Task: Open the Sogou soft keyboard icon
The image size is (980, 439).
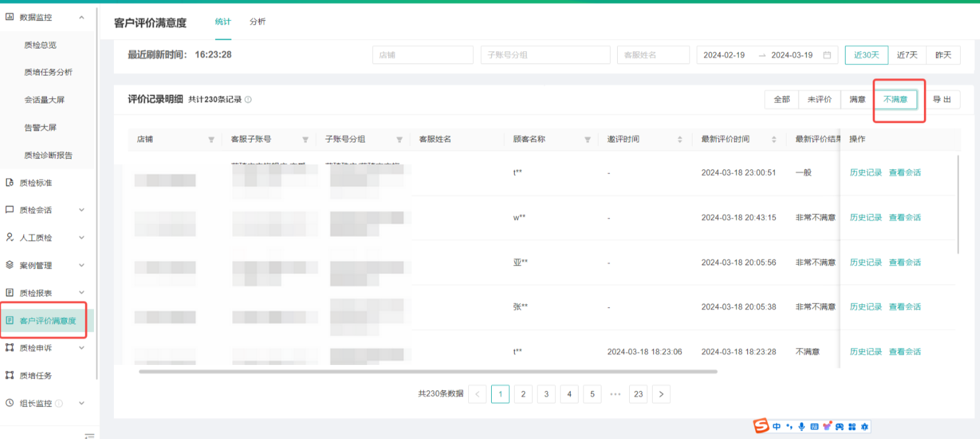Action: point(814,426)
